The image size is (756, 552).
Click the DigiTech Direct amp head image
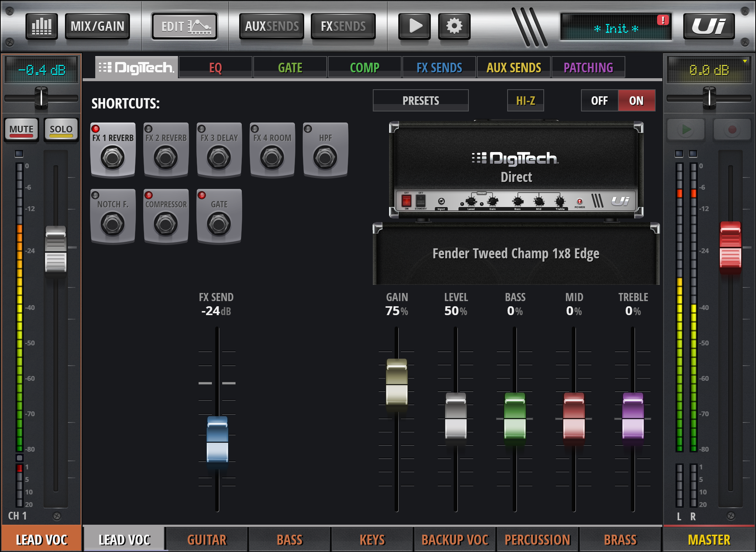pos(516,168)
